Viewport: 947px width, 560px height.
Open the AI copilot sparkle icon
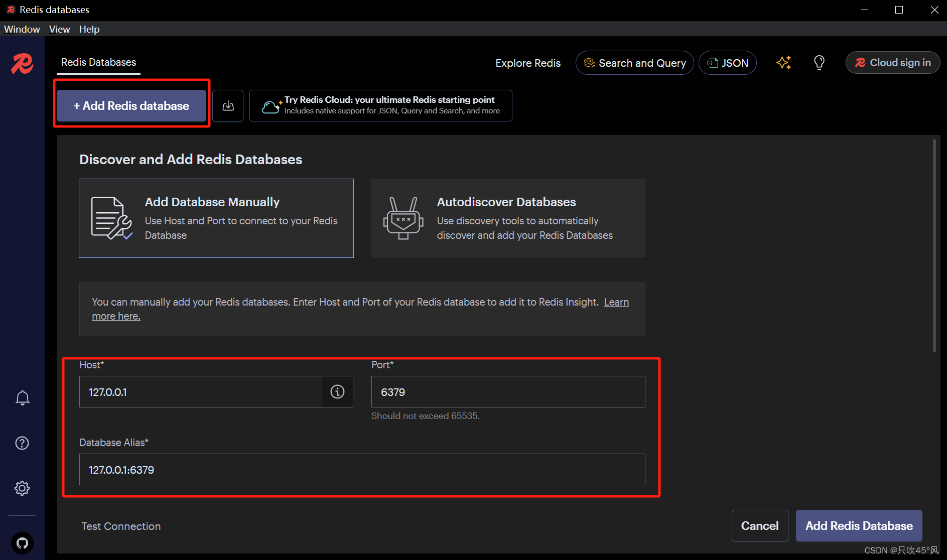point(783,63)
